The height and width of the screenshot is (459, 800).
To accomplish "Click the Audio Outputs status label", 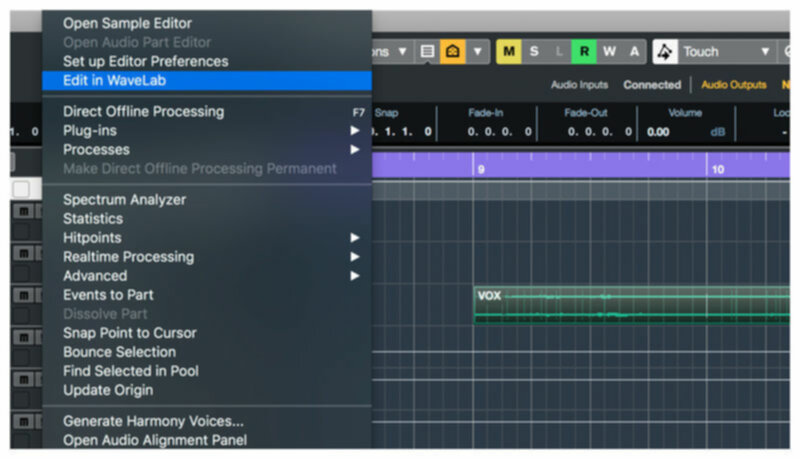I will pyautogui.click(x=733, y=85).
